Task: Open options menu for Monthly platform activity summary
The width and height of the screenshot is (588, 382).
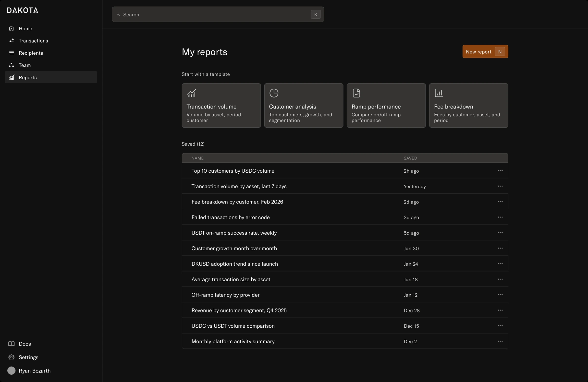Action: (500, 341)
